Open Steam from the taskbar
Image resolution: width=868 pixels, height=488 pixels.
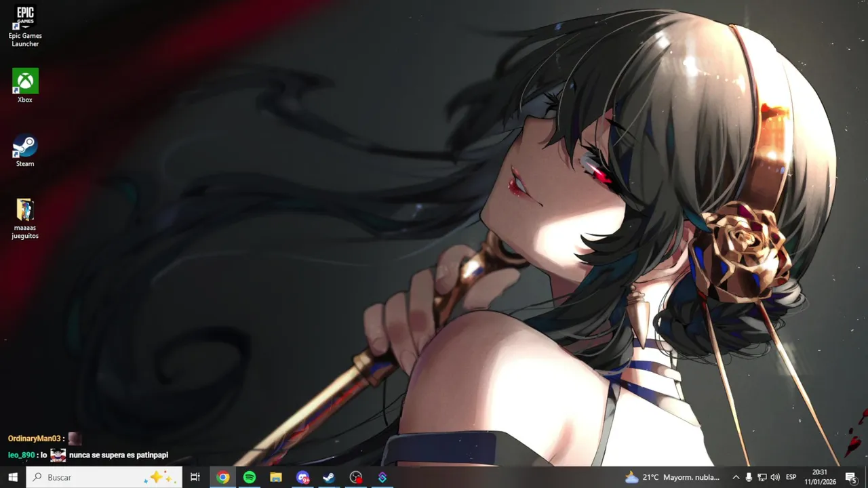pos(329,477)
